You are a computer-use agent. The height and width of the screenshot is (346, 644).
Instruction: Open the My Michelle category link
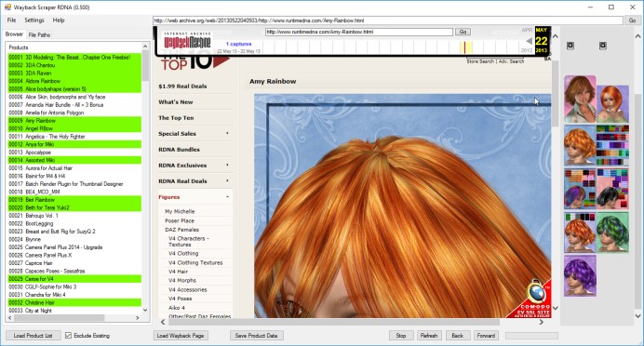[x=180, y=211]
